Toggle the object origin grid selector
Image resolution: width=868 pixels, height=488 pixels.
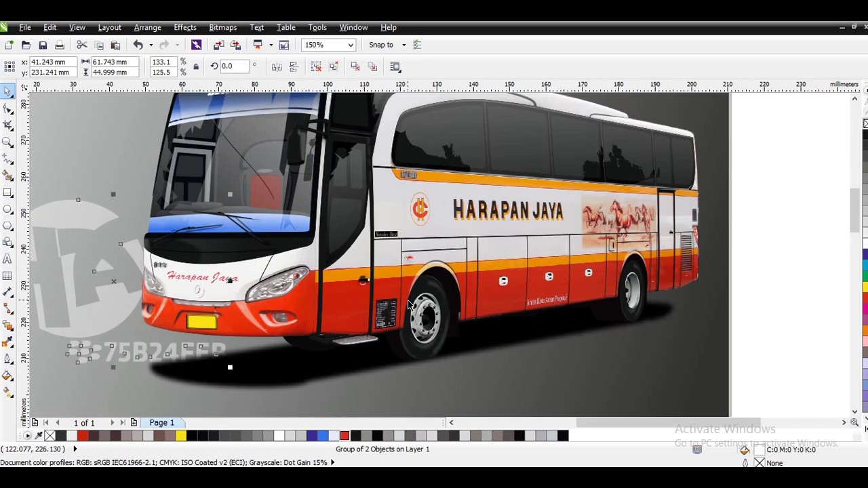9,66
